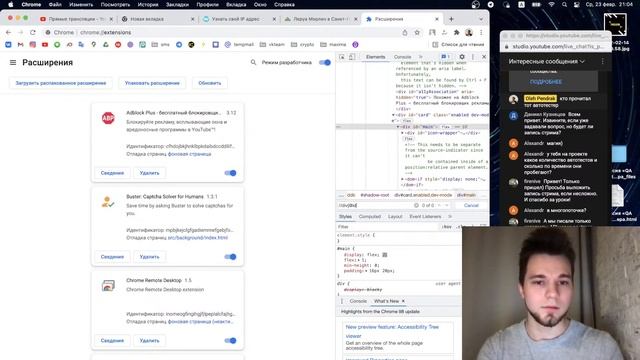This screenshot has height=360, width=640.
Task: Disable the AdBlock Plus extension toggle
Action: click(231, 173)
